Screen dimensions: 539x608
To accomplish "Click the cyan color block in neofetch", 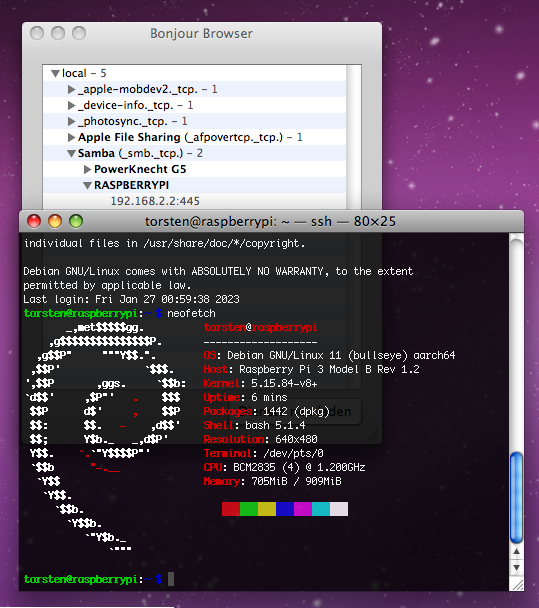I will click(321, 509).
